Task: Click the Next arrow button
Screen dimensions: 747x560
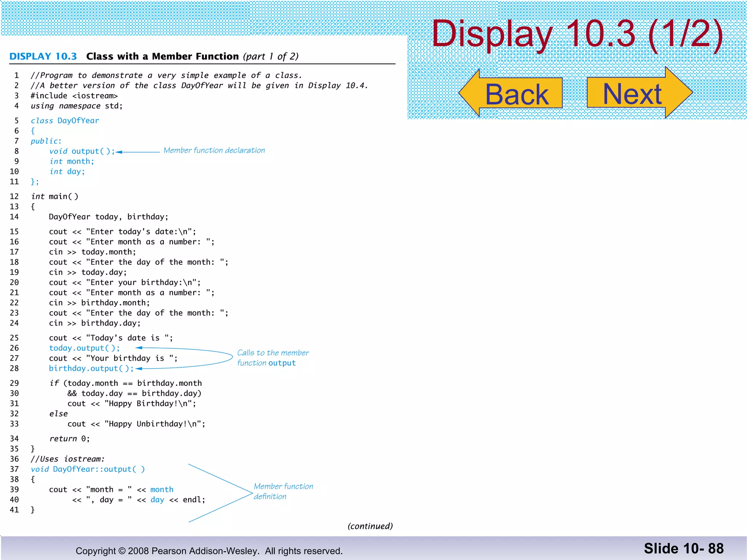Action: point(640,93)
